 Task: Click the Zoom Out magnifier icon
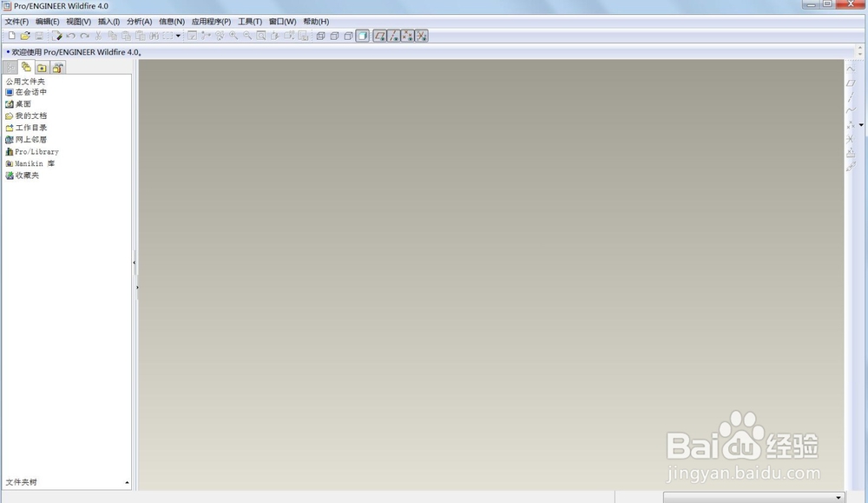tap(247, 36)
